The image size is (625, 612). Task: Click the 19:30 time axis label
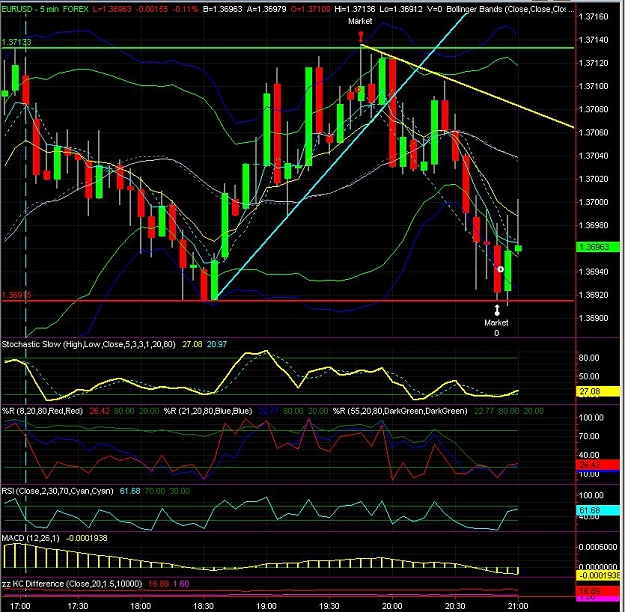click(x=329, y=606)
